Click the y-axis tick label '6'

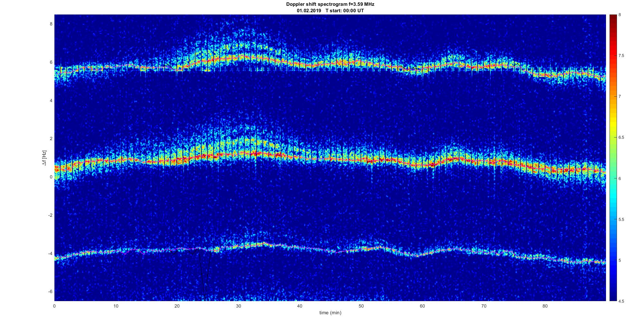coord(51,62)
